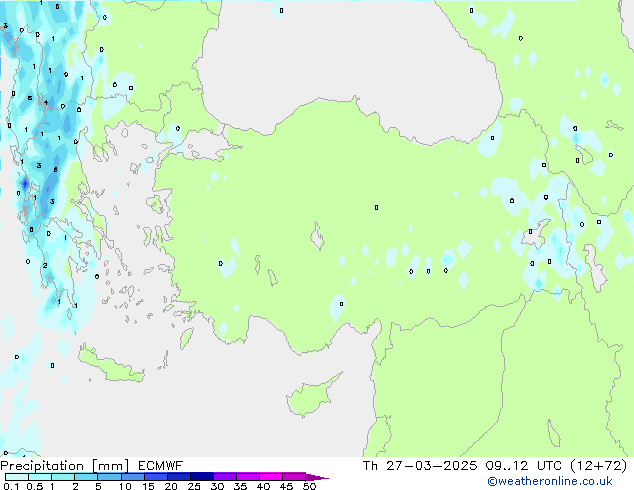Select the 40–45 mm magenta legend swatch
This screenshot has width=634, height=490.
[271, 477]
